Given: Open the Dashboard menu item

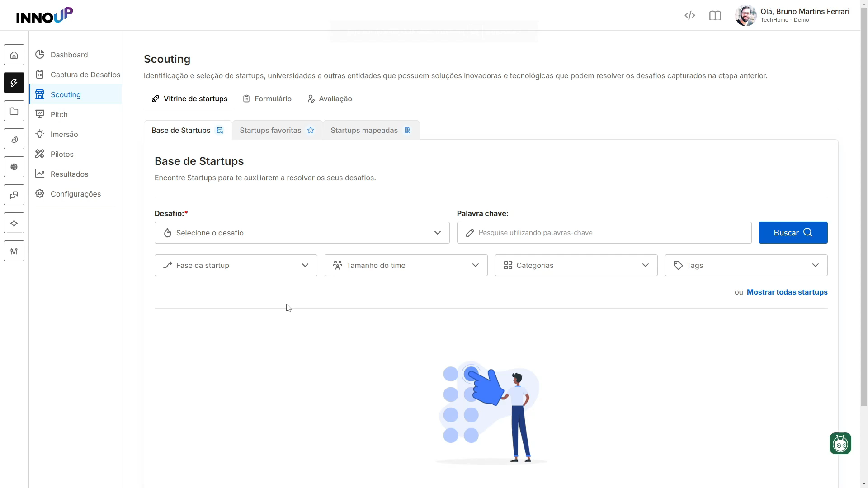Looking at the screenshot, I should (75, 55).
